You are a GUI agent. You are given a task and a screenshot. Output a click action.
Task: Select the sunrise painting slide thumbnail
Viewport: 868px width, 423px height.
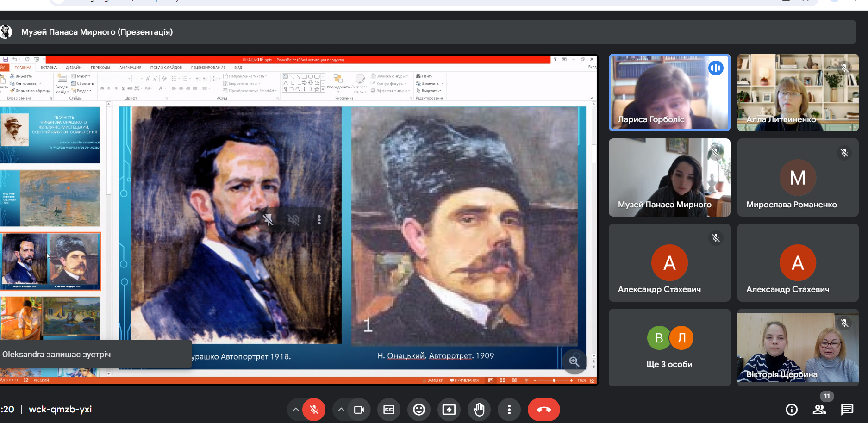coord(50,198)
